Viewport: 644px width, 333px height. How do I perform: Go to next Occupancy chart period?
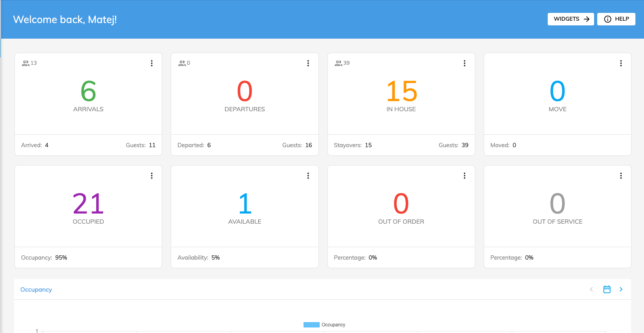point(621,289)
